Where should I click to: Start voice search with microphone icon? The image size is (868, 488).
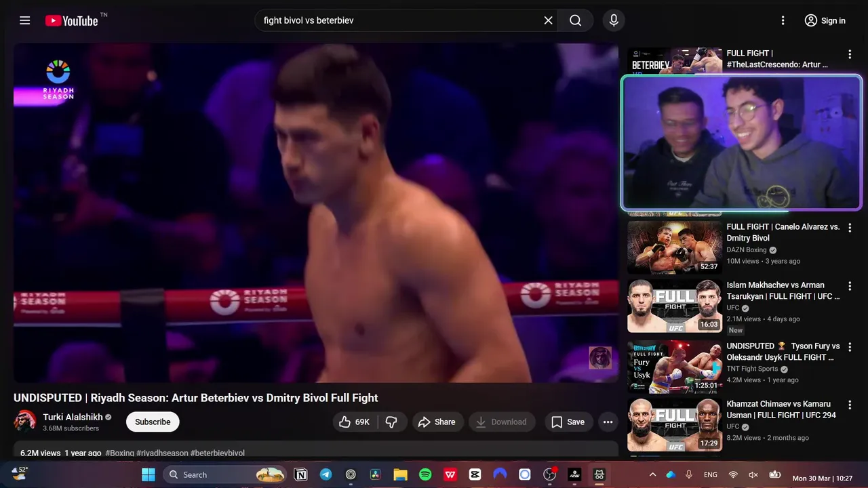click(x=614, y=20)
